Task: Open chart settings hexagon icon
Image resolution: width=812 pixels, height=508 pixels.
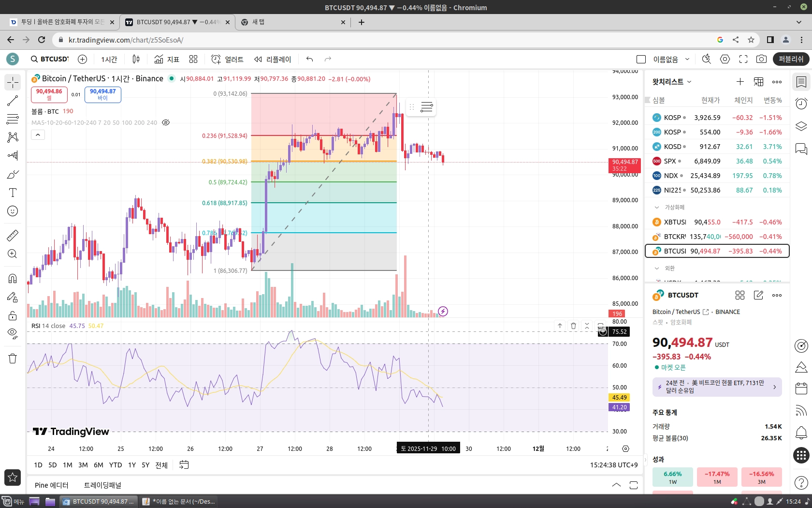Action: (x=725, y=59)
